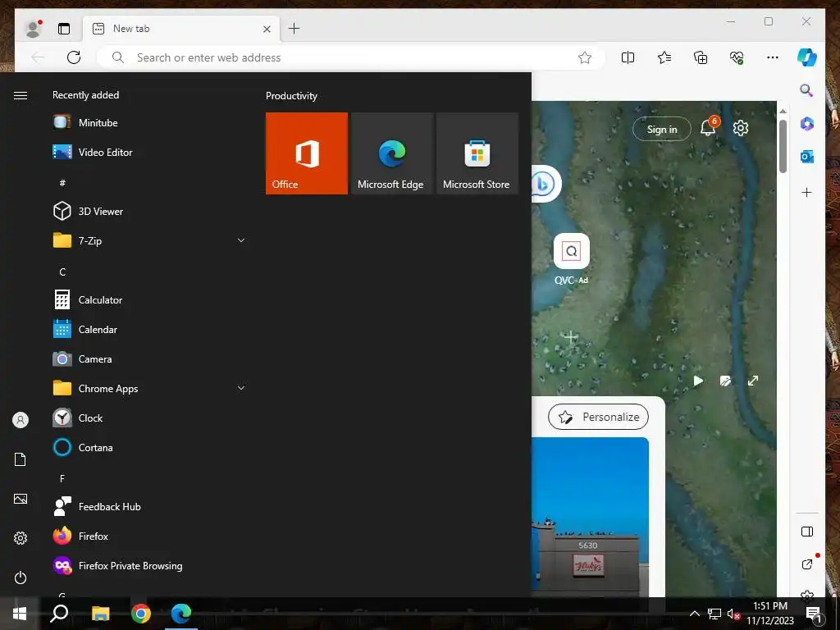
Task: Open Copilot sidebar icon
Action: point(806,57)
